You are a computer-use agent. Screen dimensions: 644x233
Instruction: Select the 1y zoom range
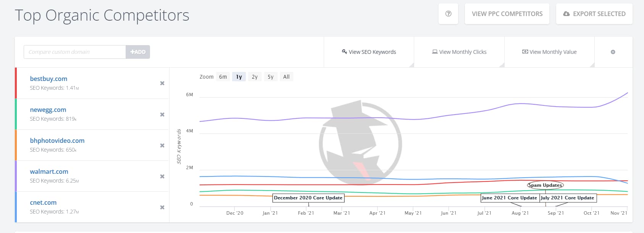point(239,77)
